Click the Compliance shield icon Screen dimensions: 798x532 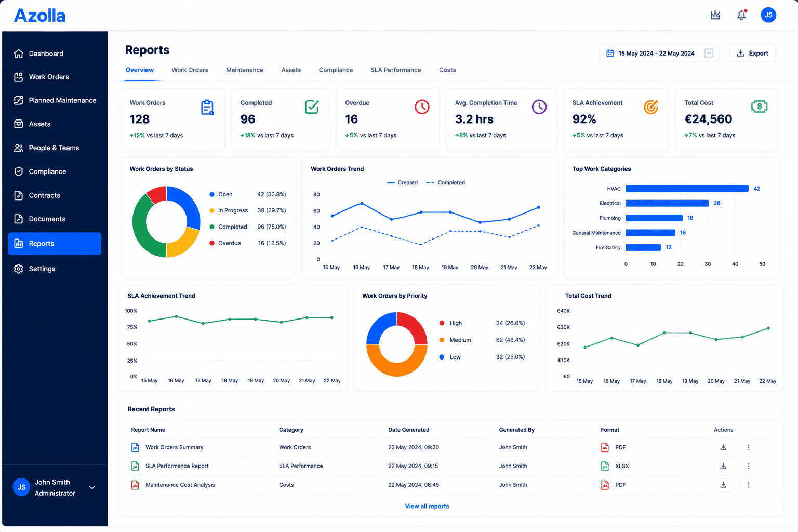(19, 171)
